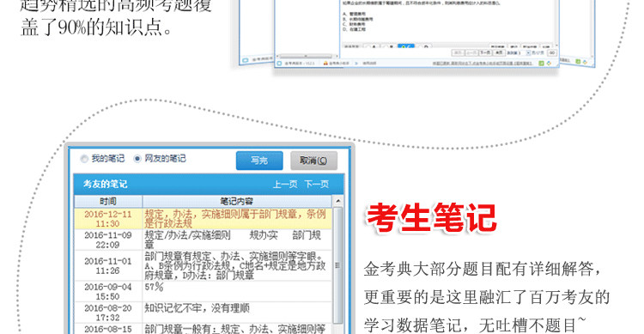Click the 取消(C) button
Viewport: 644px width, 334px height.
[313, 161]
